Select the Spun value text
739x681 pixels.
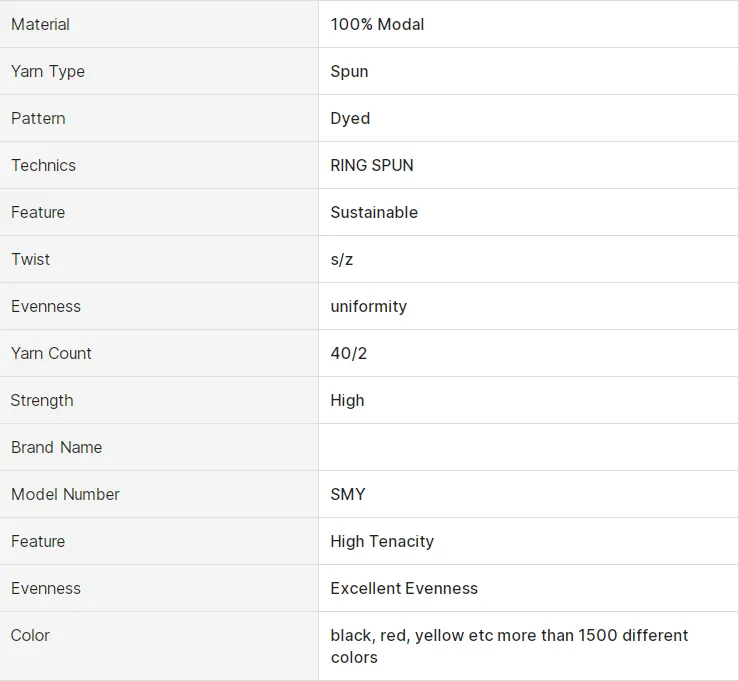pos(349,71)
